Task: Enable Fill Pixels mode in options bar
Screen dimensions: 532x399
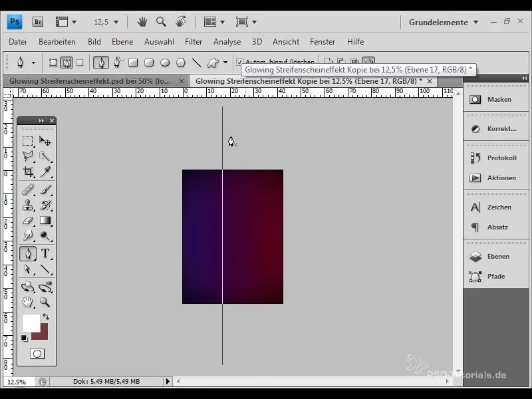Action: (x=80, y=63)
